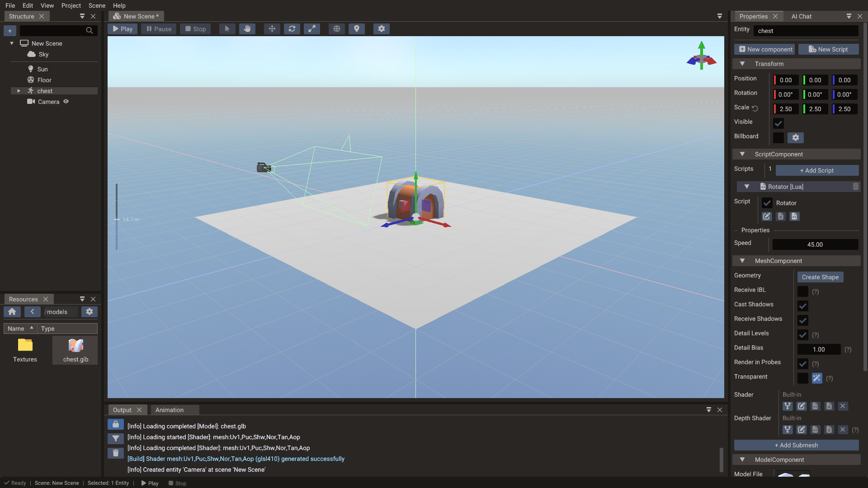Screen dimensions: 868x488
Task: Collapse the Rotator [Lua] script entry
Action: 747,187
